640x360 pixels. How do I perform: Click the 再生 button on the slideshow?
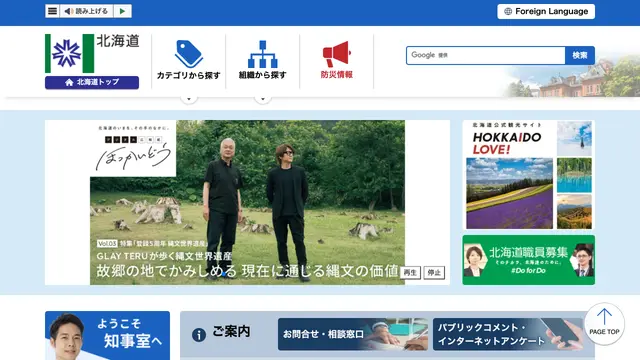pyautogui.click(x=410, y=272)
